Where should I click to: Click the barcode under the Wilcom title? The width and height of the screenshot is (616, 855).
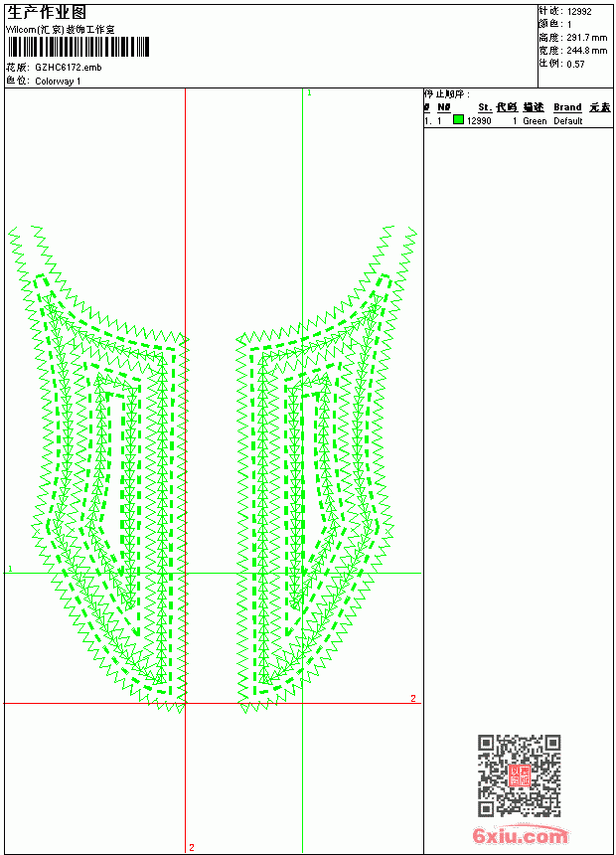[x=77, y=47]
